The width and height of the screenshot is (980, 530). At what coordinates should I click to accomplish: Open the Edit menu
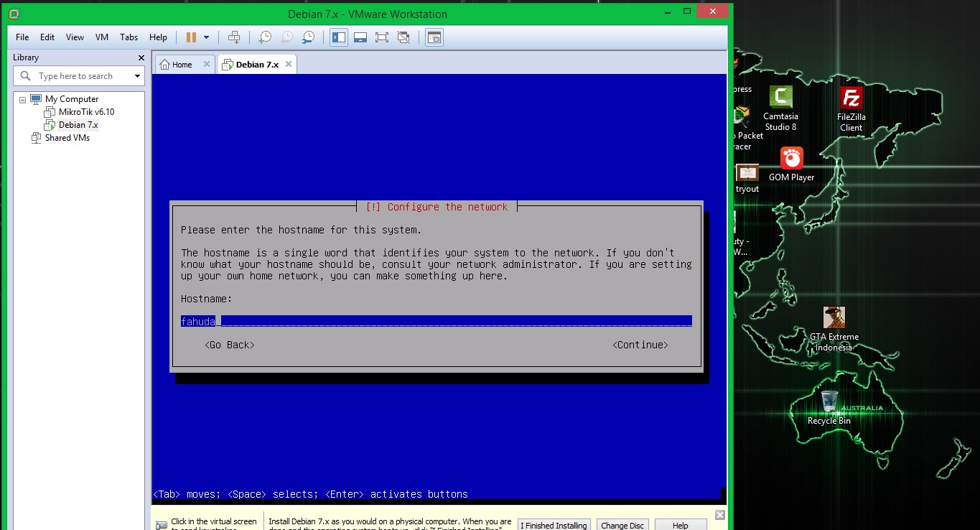pyautogui.click(x=47, y=37)
